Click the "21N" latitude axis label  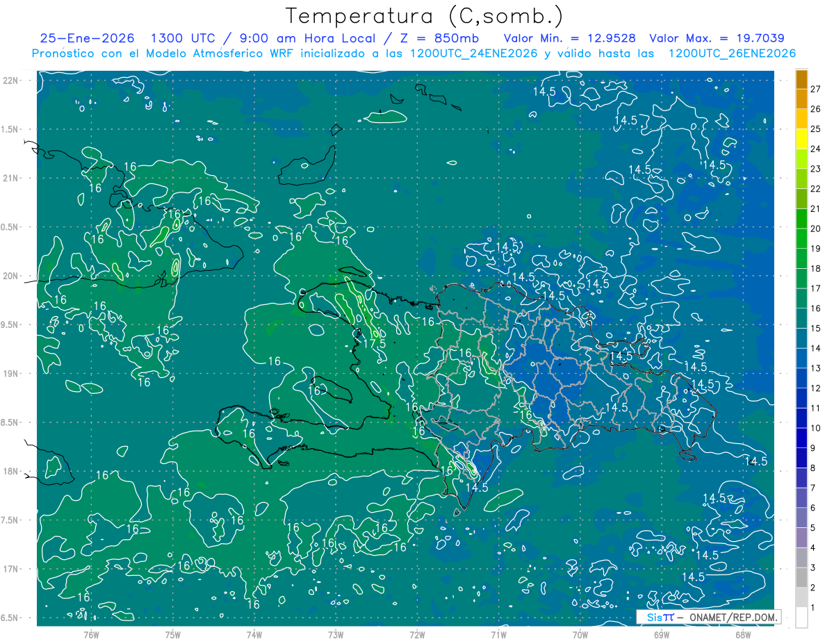click(10, 178)
